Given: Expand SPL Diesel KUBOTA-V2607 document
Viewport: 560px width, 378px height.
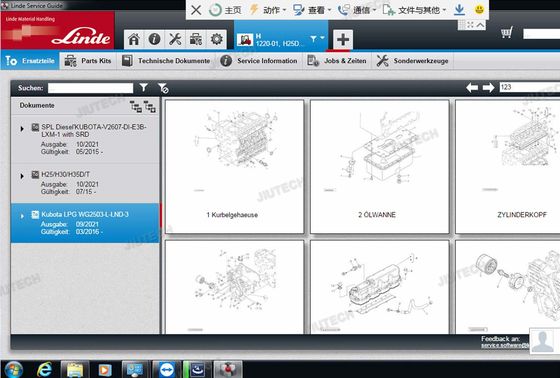Looking at the screenshot, I should click(x=22, y=129).
